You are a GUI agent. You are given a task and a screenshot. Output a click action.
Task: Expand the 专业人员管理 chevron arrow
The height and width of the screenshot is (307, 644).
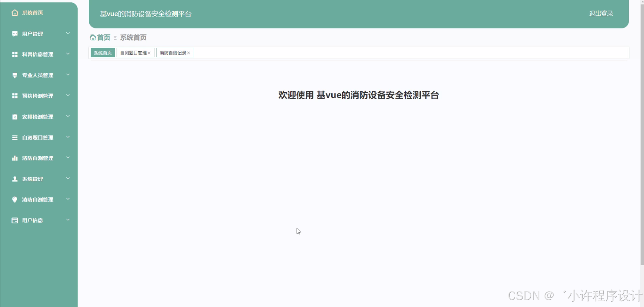pos(68,75)
